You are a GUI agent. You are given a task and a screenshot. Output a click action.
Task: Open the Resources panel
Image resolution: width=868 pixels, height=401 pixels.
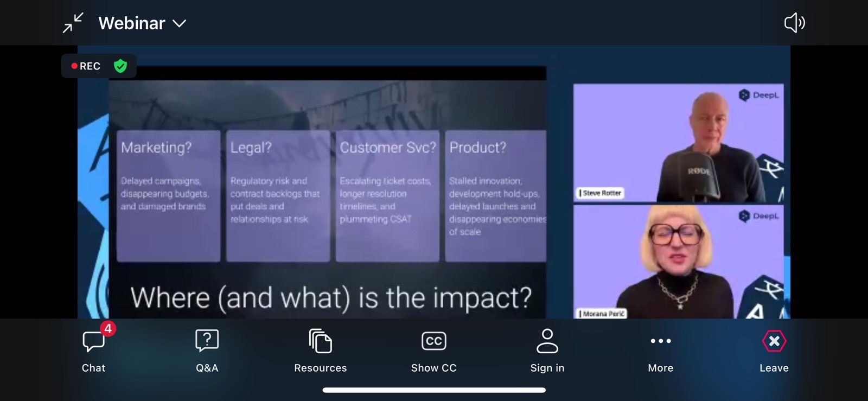pos(320,341)
